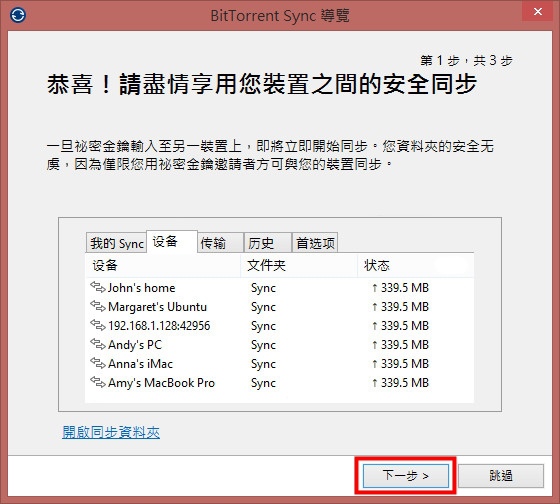Select the John's home device name
This screenshot has height=504, width=560.
click(x=141, y=288)
